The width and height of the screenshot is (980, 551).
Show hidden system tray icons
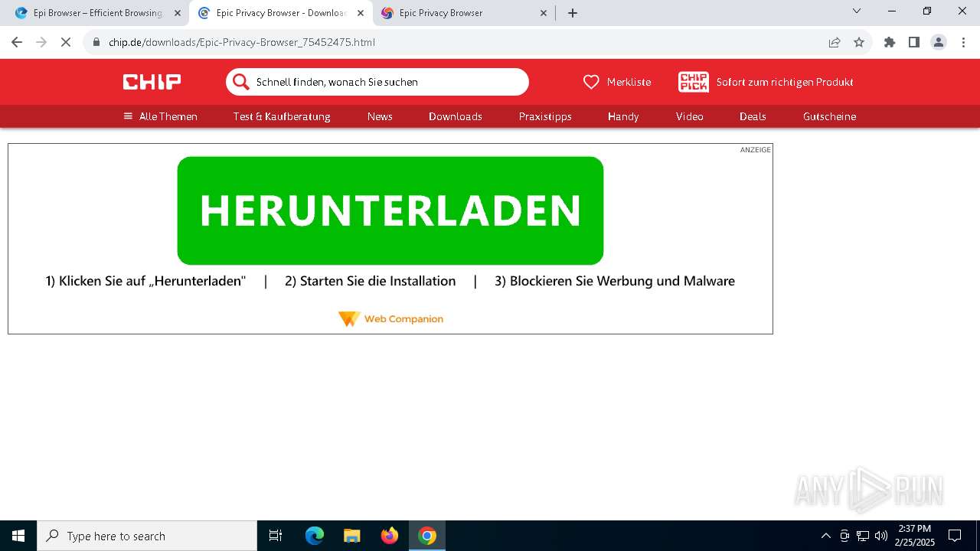click(x=825, y=536)
